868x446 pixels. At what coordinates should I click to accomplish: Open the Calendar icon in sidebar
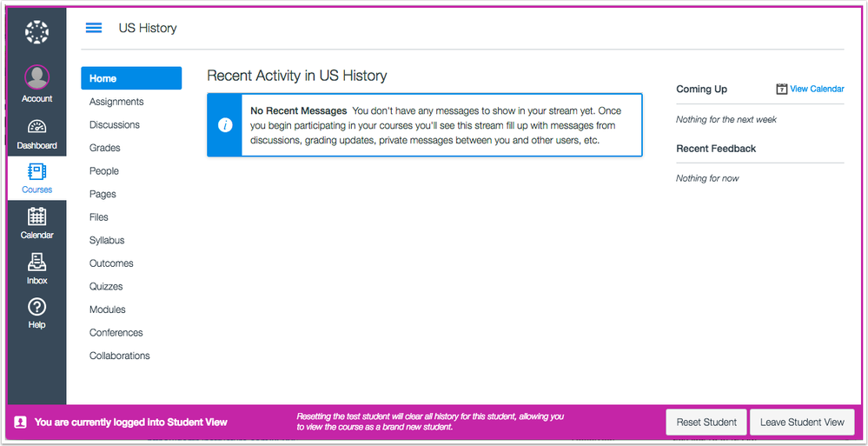(x=36, y=216)
